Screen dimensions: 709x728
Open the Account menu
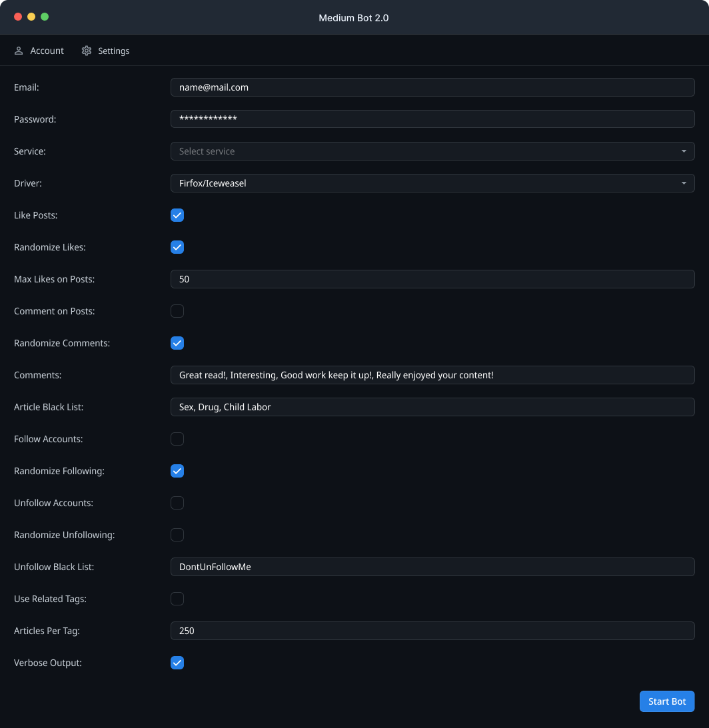point(39,51)
